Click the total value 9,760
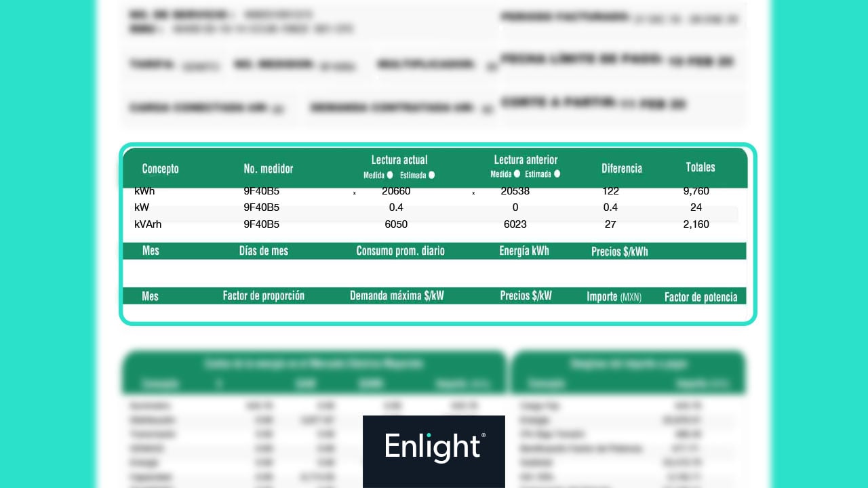The image size is (868, 488). click(x=696, y=191)
